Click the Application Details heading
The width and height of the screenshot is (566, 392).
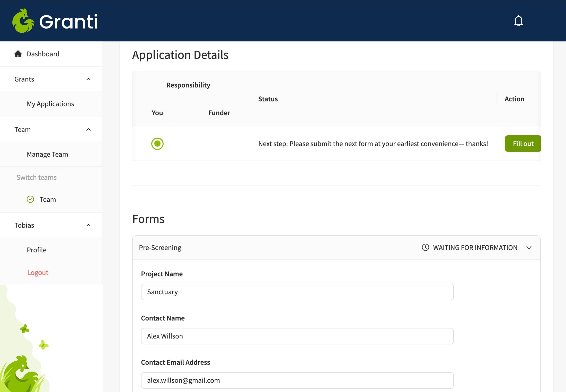[180, 55]
